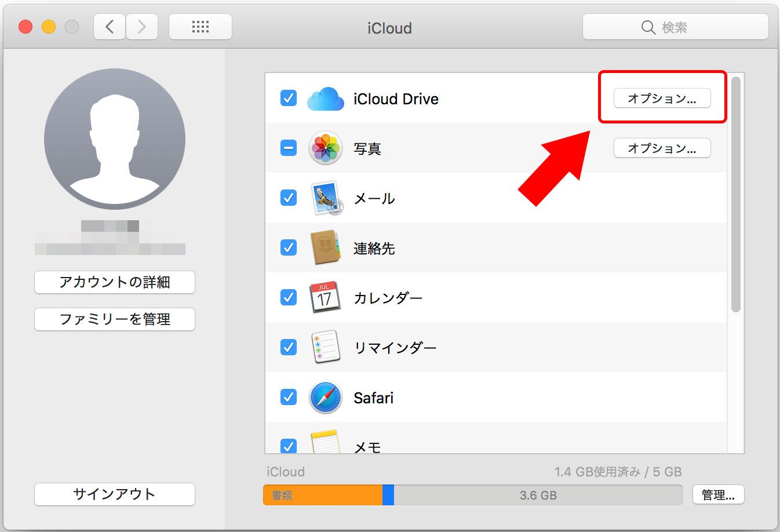Viewport: 780px width, 532px height.
Task: Click the iCloud Drive cloud icon
Action: pyautogui.click(x=326, y=99)
